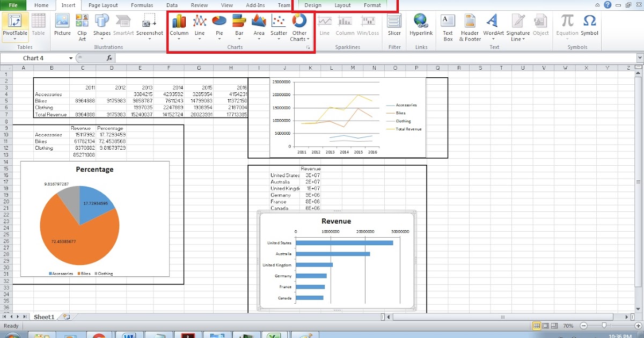644x338 pixels.
Task: Open the Charts dialog launcher
Action: (309, 48)
